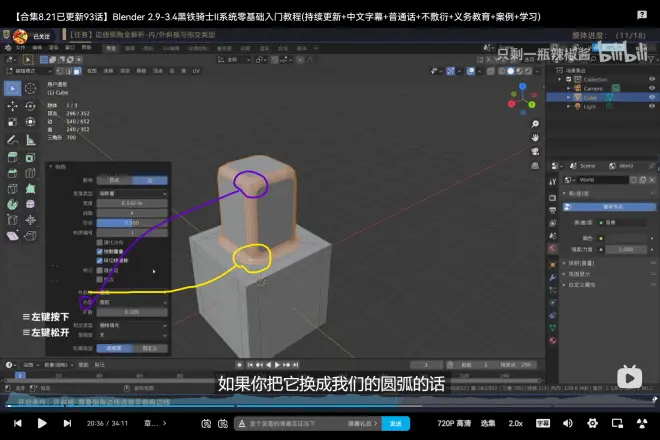Screen dimensions: 660x440
Task: Select the Rotate tool in Blender toolbar
Action: [30, 106]
